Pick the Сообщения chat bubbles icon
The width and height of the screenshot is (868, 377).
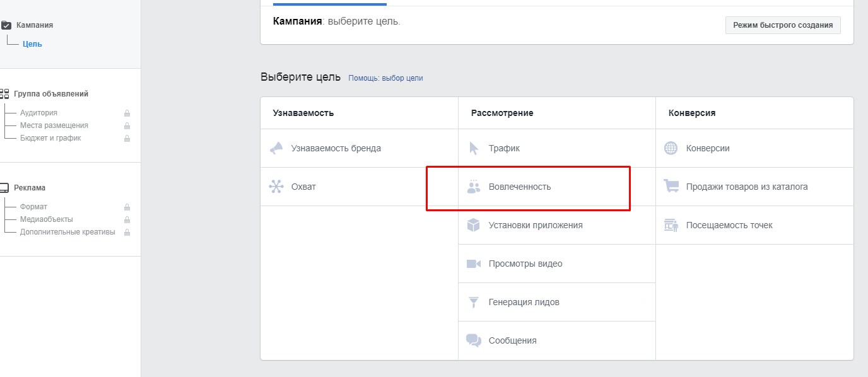coord(474,340)
